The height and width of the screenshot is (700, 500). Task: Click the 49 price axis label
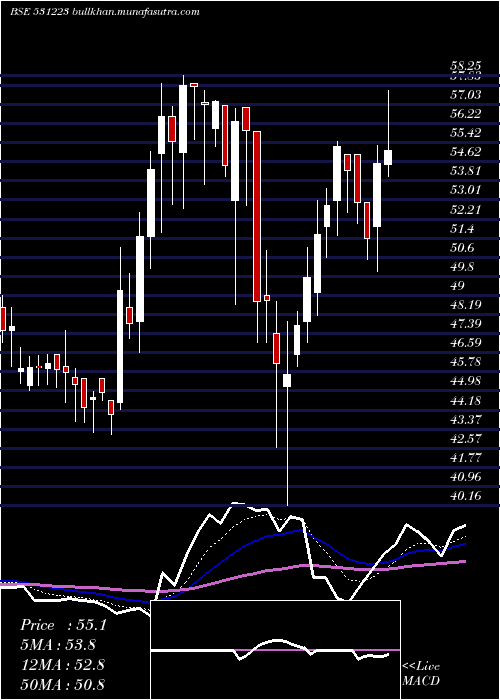[458, 286]
